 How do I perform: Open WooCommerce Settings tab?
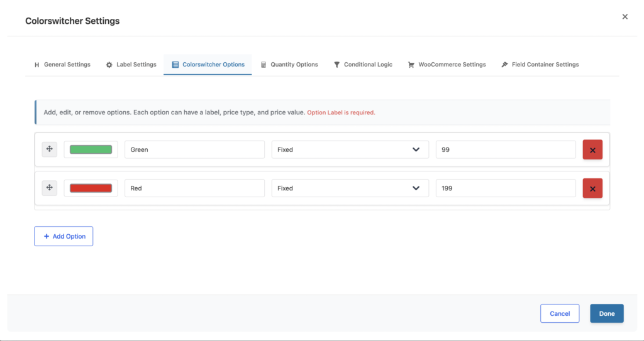point(447,65)
